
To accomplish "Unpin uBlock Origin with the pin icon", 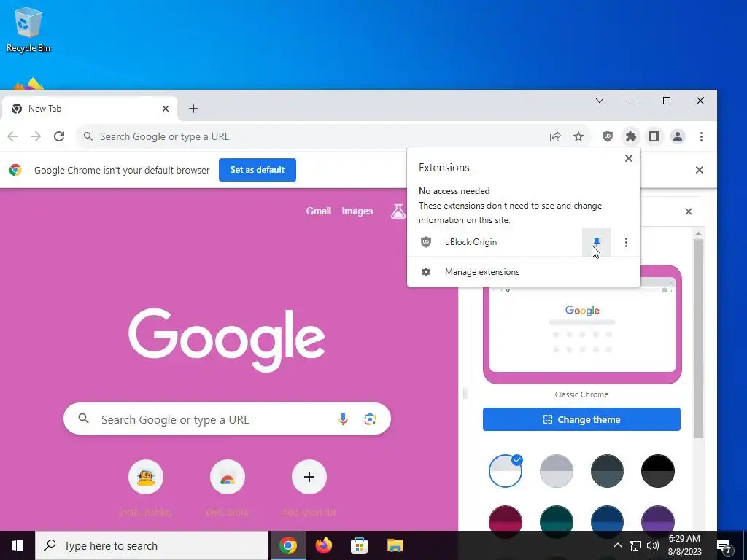I will pyautogui.click(x=597, y=242).
